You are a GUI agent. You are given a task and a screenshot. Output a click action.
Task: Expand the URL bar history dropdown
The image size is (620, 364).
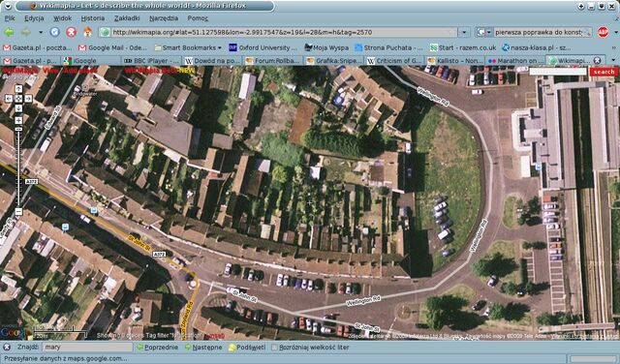point(464,32)
